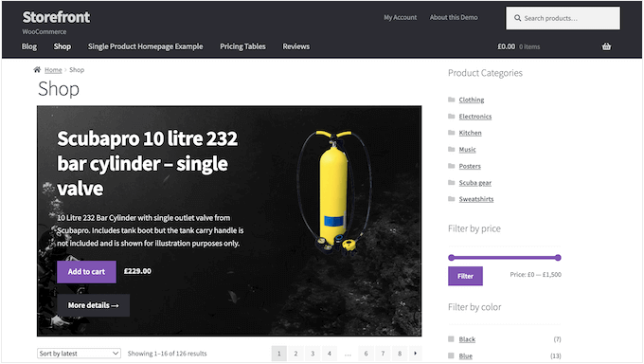This screenshot has width=644, height=364.
Task: Click the purple price range bar
Action: (505, 258)
